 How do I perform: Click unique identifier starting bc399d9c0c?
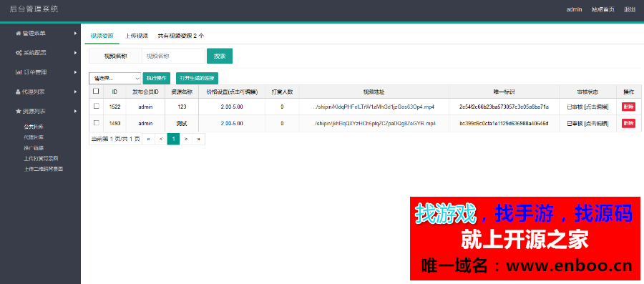504,124
